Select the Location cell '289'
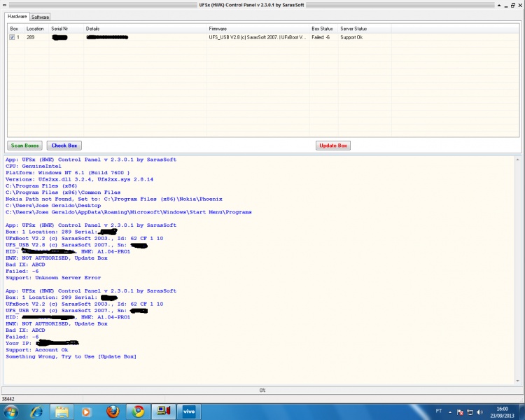525x420 pixels. [x=31, y=37]
